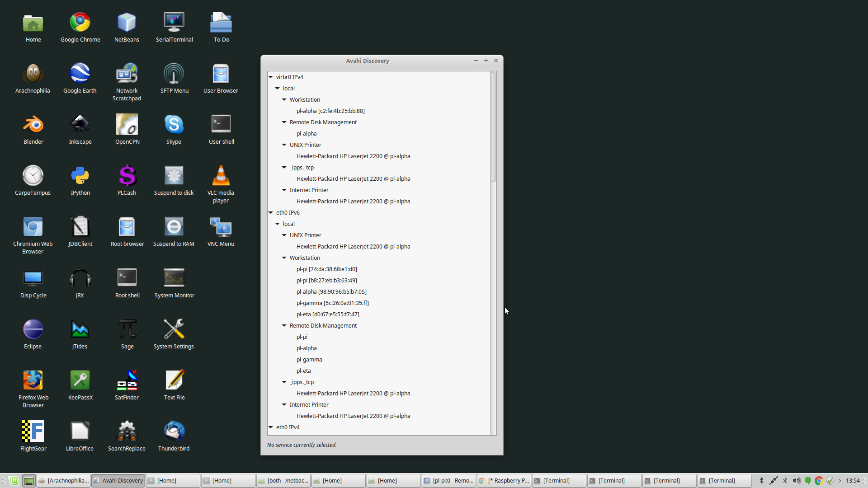This screenshot has height=488, width=868.
Task: Collapse Workstation under eth0 IPv6
Action: point(284,258)
